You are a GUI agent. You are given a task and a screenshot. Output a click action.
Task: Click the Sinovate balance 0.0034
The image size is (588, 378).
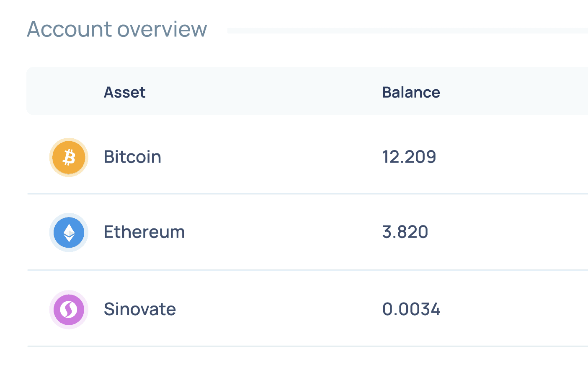tap(411, 309)
